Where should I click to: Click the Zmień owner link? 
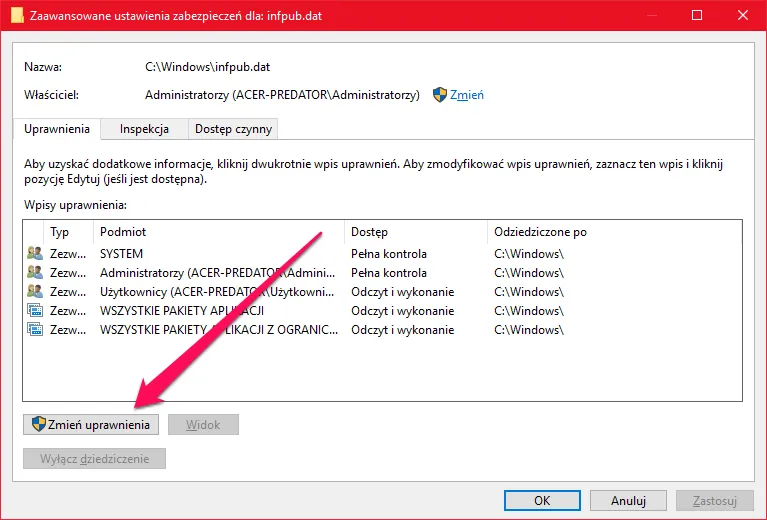point(467,95)
